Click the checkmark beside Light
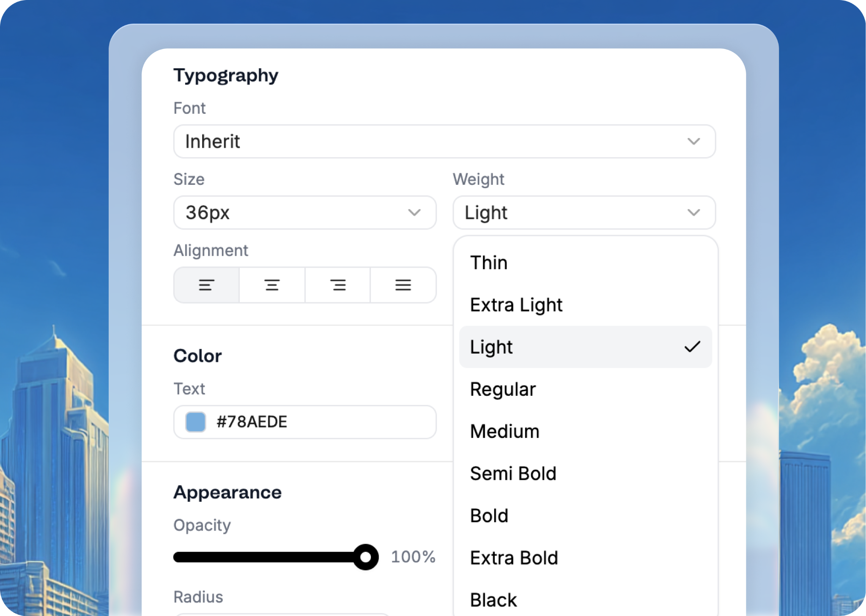Viewport: 866px width, 616px height. [x=693, y=347]
